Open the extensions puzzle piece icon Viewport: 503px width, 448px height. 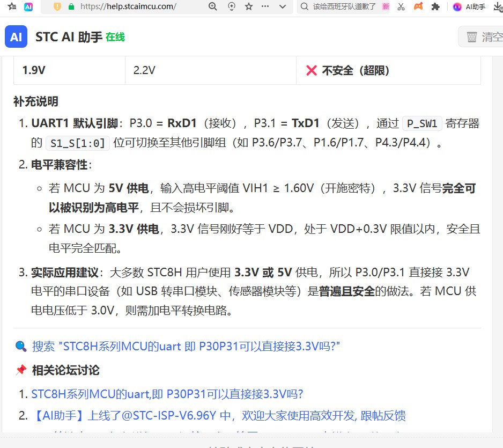pyautogui.click(x=435, y=6)
